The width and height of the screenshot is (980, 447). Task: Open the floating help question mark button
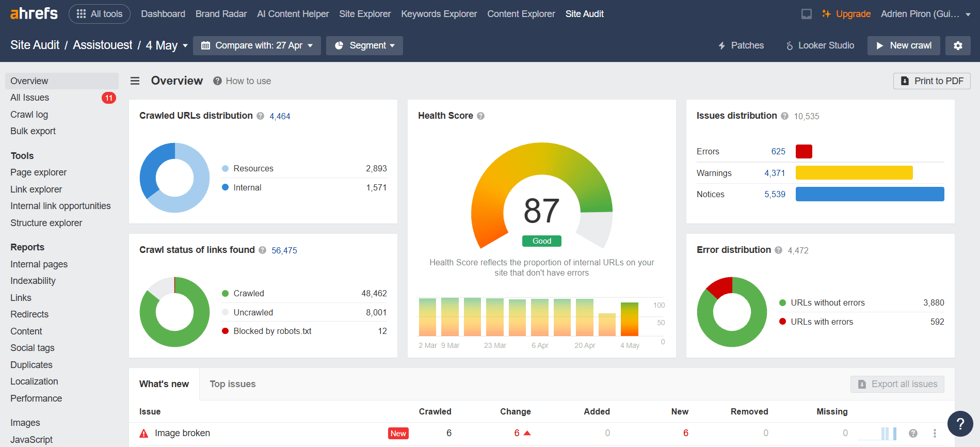960,424
